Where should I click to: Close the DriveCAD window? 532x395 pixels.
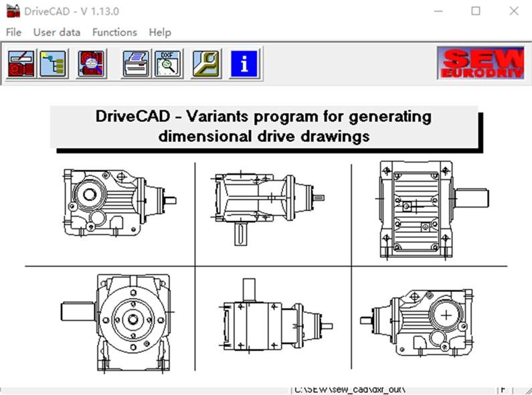tap(514, 11)
